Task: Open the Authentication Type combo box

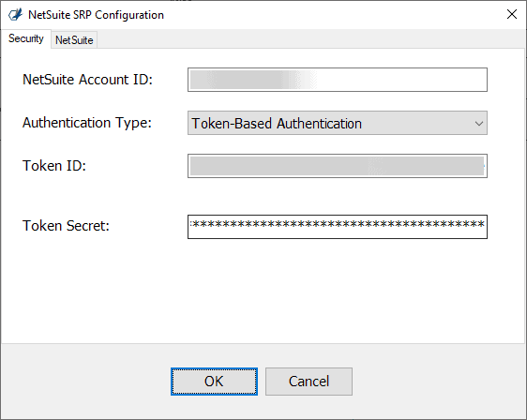Action: point(338,123)
